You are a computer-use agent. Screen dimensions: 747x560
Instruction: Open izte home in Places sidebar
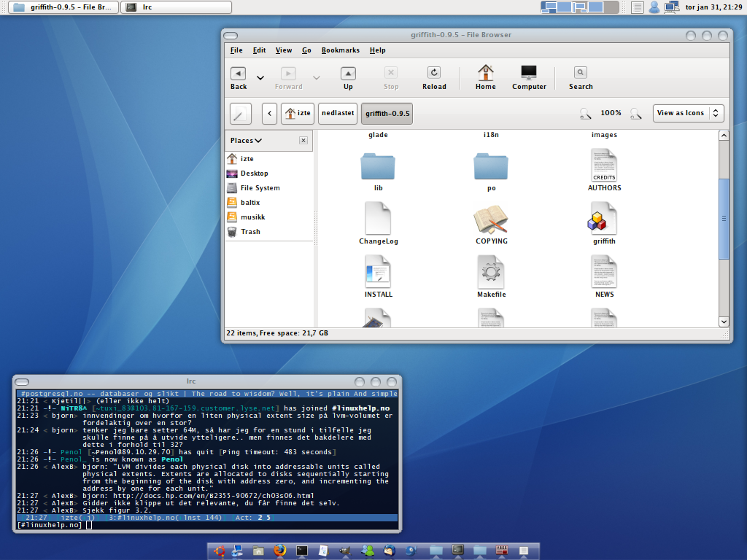[x=269, y=158]
